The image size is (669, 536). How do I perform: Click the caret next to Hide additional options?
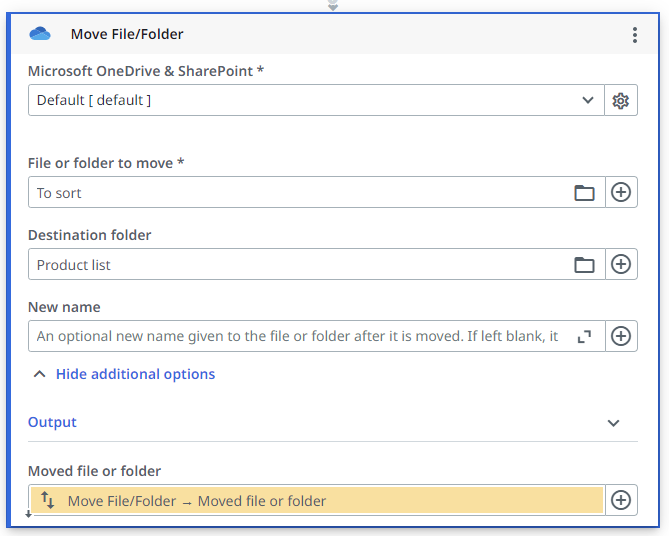(39, 374)
